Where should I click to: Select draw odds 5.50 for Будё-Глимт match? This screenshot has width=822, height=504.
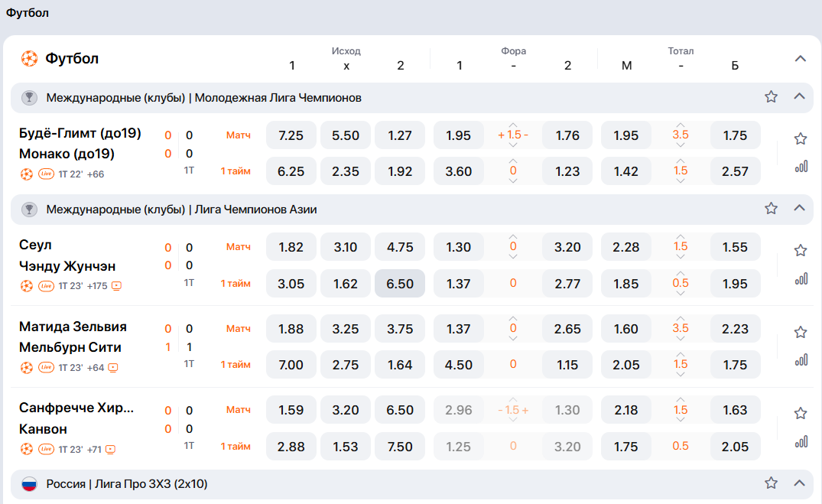pyautogui.click(x=346, y=135)
